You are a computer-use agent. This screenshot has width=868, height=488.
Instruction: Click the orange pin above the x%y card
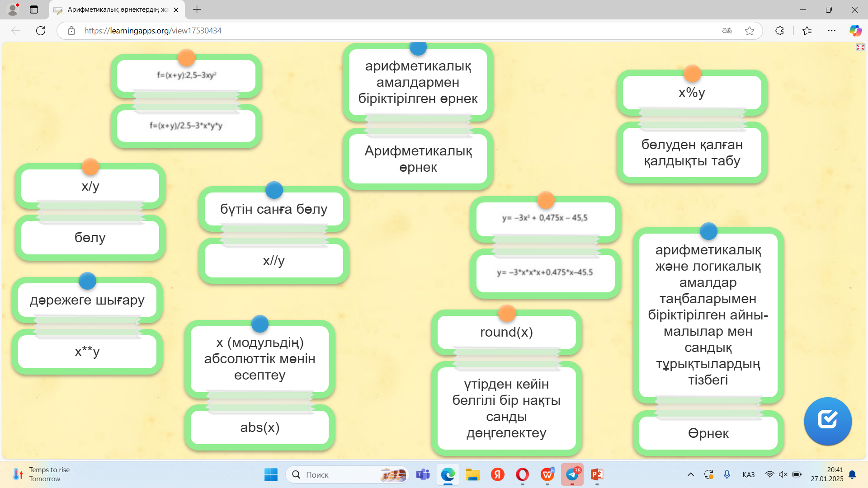[x=692, y=73]
